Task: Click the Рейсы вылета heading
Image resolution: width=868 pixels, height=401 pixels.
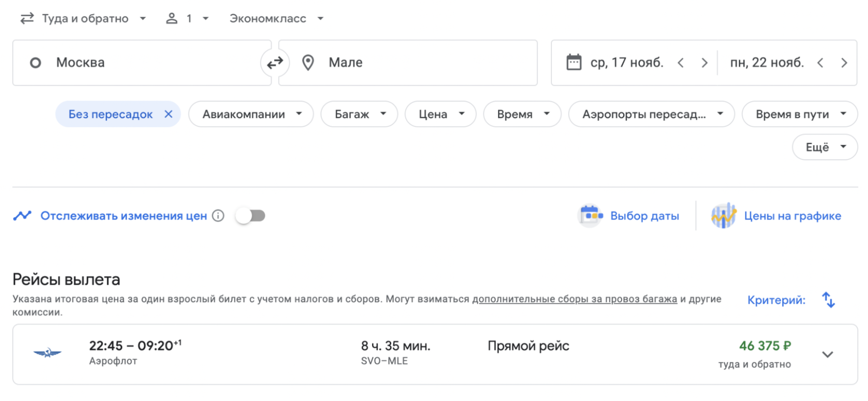Action: click(x=66, y=279)
